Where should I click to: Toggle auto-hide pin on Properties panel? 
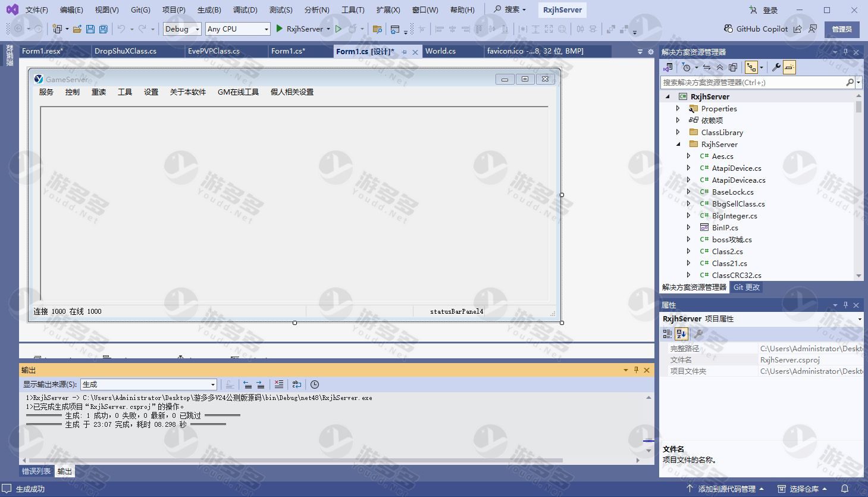pyautogui.click(x=845, y=305)
